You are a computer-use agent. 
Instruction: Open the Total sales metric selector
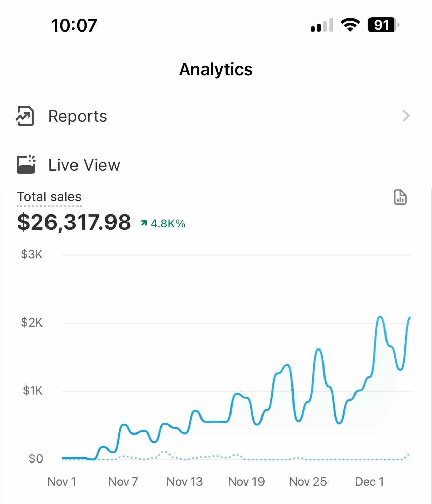click(x=49, y=196)
